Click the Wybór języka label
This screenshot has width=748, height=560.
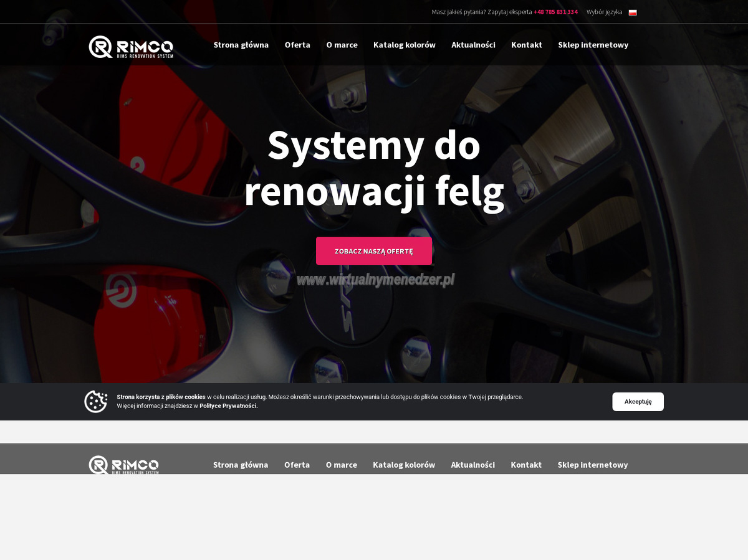click(604, 12)
